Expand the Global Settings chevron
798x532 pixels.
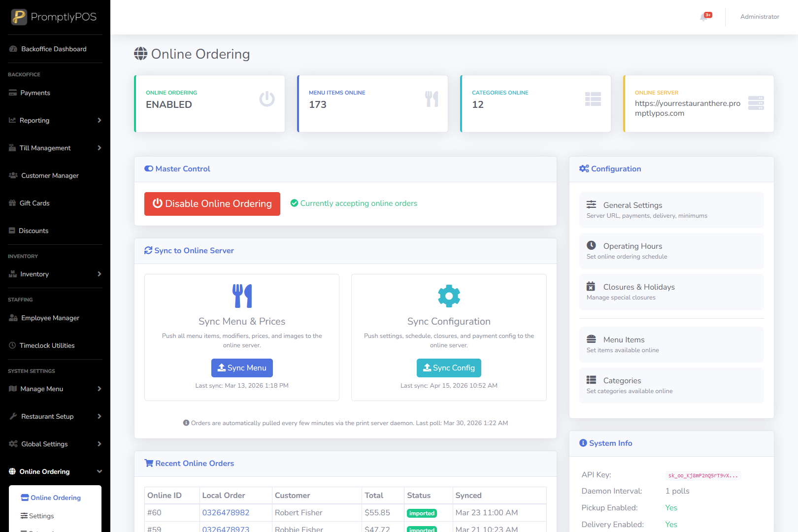click(x=100, y=444)
